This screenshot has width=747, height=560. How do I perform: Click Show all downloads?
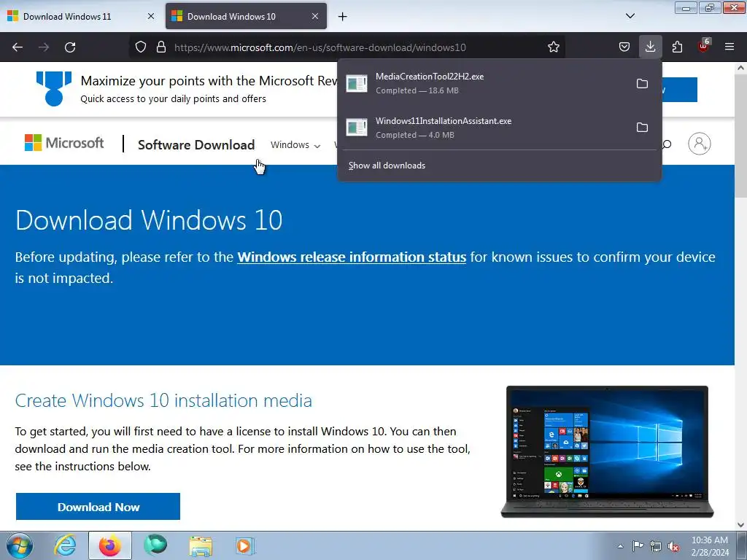(x=387, y=166)
